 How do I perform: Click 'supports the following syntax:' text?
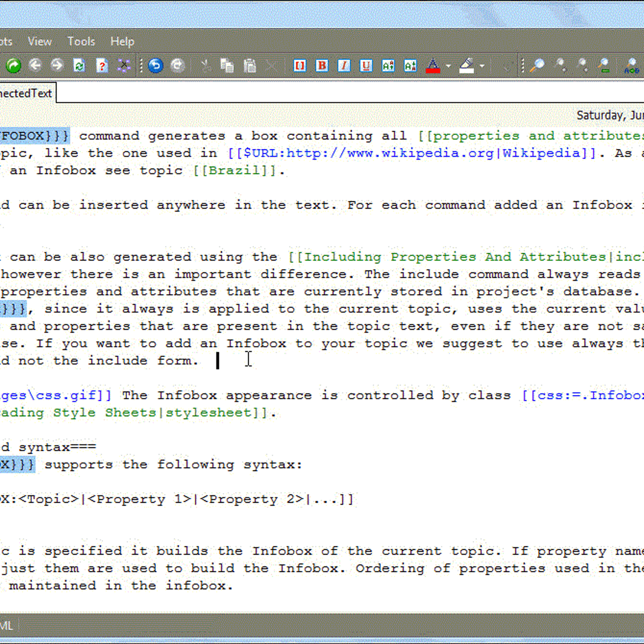pyautogui.click(x=173, y=464)
